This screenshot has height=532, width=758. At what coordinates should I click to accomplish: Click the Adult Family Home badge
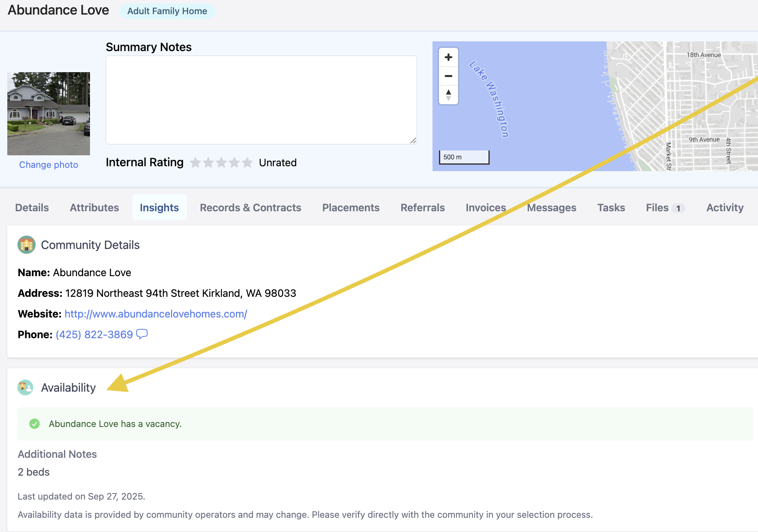[167, 11]
